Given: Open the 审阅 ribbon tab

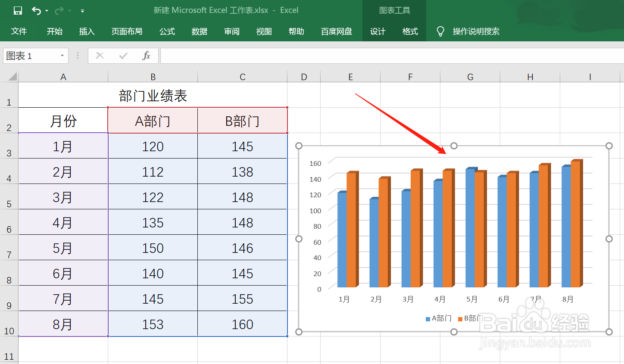Looking at the screenshot, I should [232, 31].
